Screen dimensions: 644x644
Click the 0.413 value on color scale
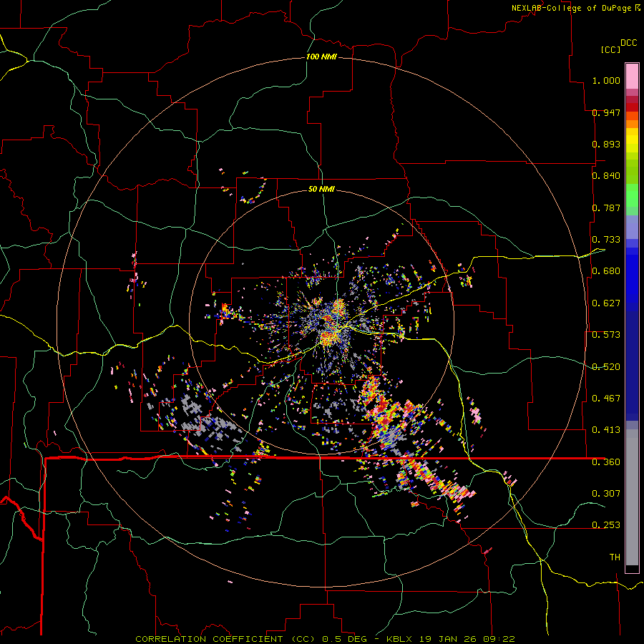(x=606, y=430)
